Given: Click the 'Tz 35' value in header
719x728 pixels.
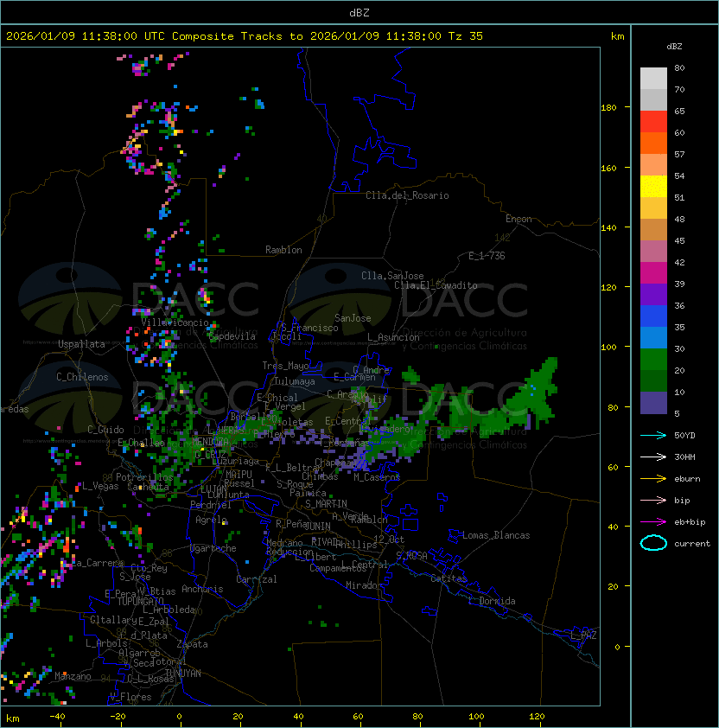Looking at the screenshot, I should pos(466,36).
